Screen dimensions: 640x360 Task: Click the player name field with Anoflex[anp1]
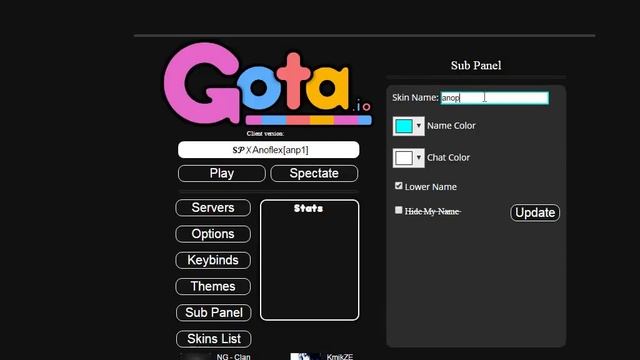click(x=269, y=150)
